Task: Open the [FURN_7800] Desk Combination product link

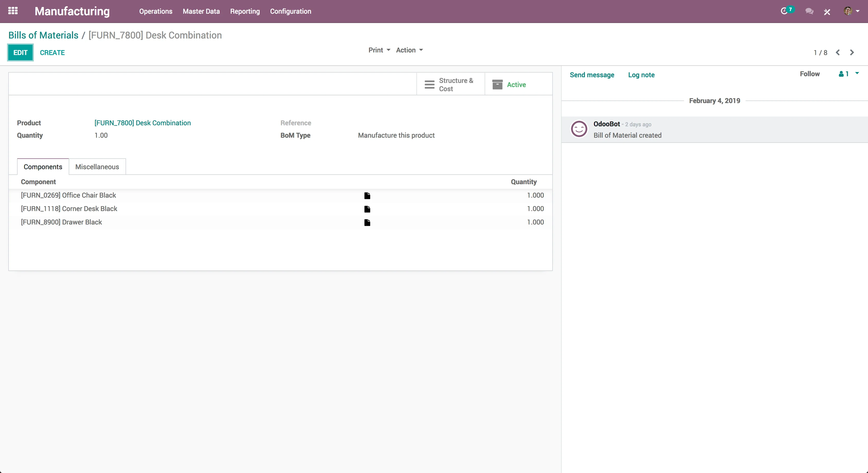Action: click(143, 123)
